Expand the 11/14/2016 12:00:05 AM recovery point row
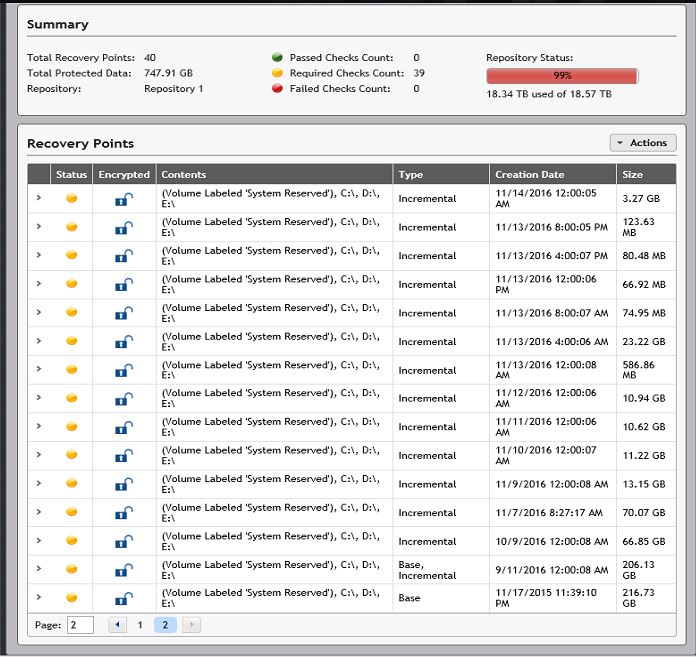This screenshot has width=696, height=657. (39, 198)
